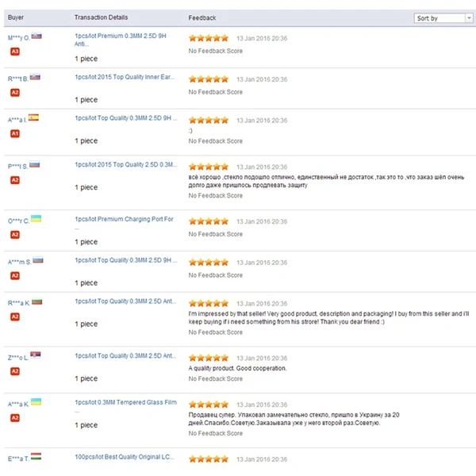Open the 100pcs/lot Best Quality Original LC link

[x=125, y=458]
